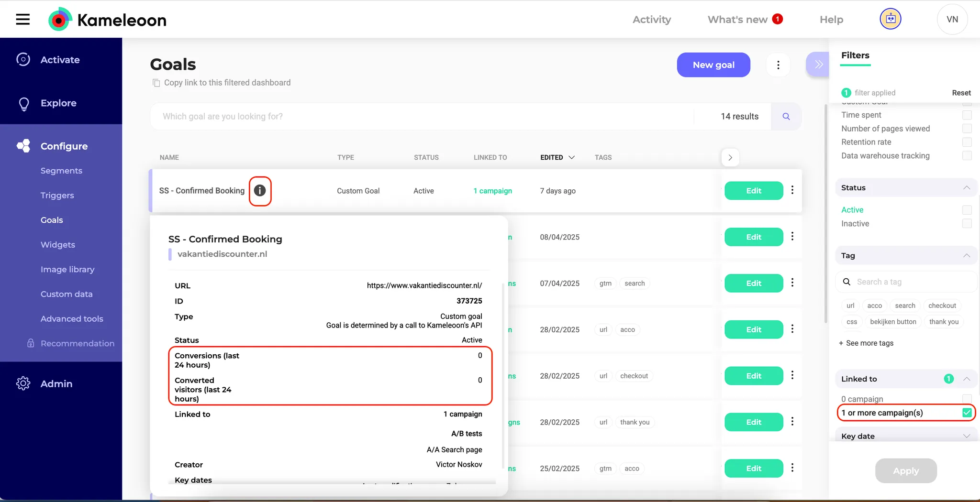This screenshot has width=980, height=502.
Task: Open the 1 campaign link in first row
Action: [x=492, y=191]
